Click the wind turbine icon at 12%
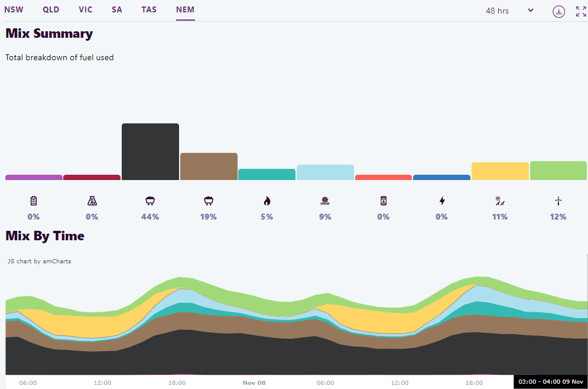Viewport: 588px width, 389px height. [x=558, y=201]
